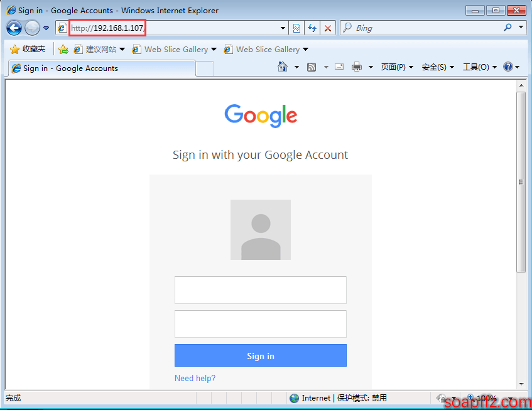Click the blue Sign in button
Viewport: 532px width, 410px height.
261,355
